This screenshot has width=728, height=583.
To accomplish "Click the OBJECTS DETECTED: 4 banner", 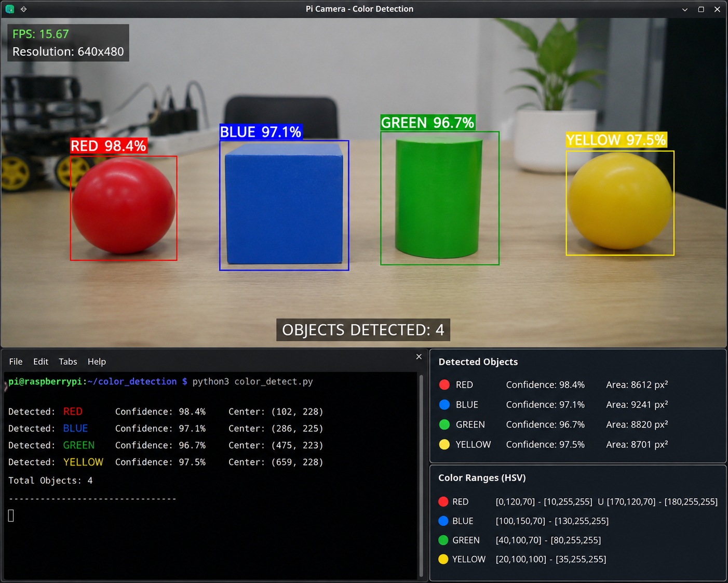I will click(363, 330).
